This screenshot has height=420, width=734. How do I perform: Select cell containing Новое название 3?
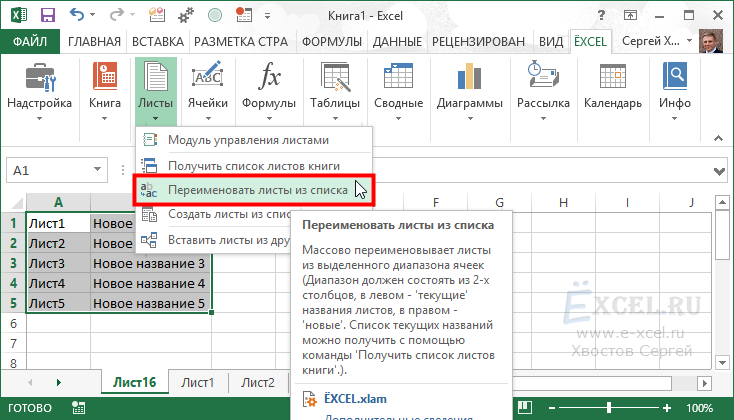pos(151,263)
